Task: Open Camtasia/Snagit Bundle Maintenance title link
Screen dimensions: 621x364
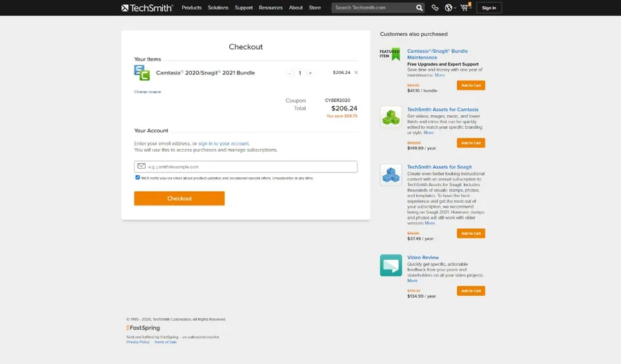Action: click(437, 54)
